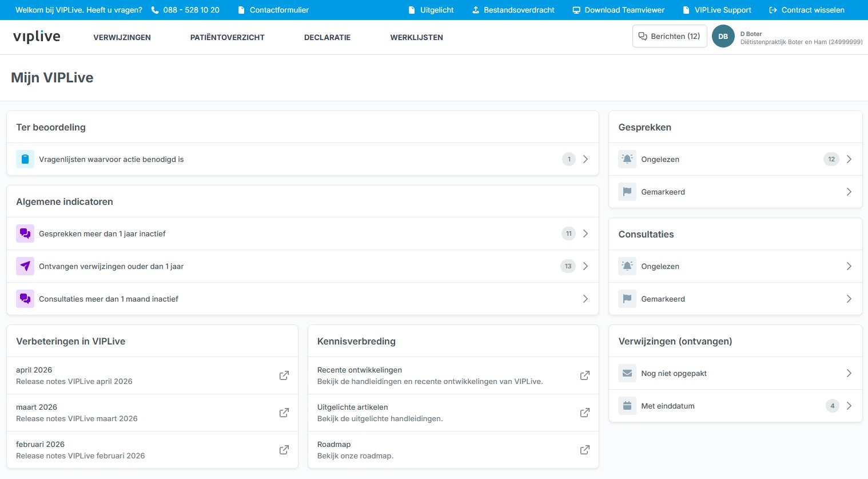Click text 'Diëtistenpraktijk Boter en Ham (24999999)'
Screen dimensions: 868x479
802,42
